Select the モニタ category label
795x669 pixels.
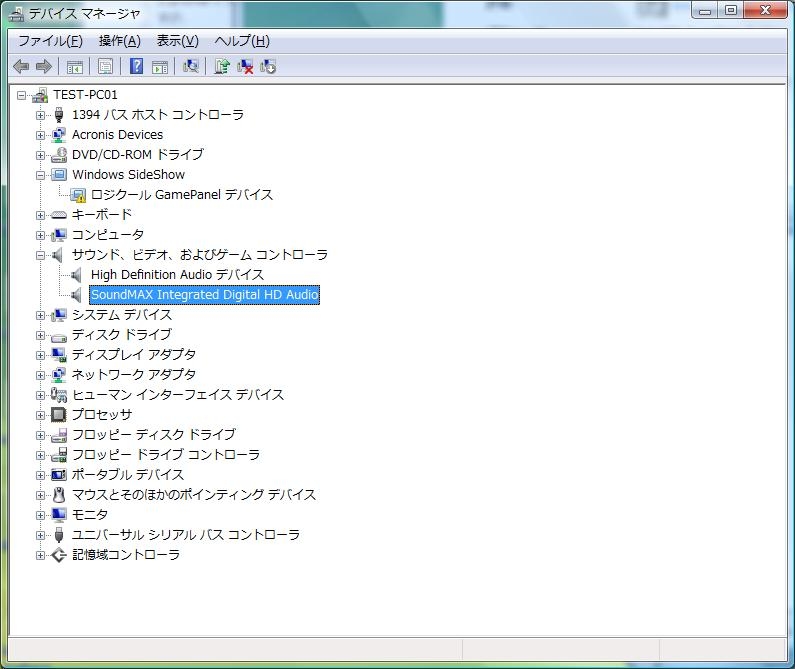tap(90, 515)
